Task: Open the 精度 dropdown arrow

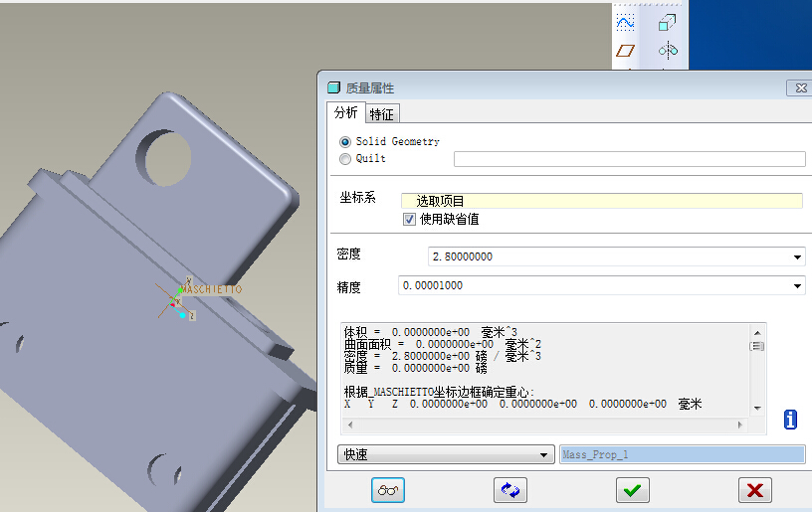Action: [x=797, y=285]
